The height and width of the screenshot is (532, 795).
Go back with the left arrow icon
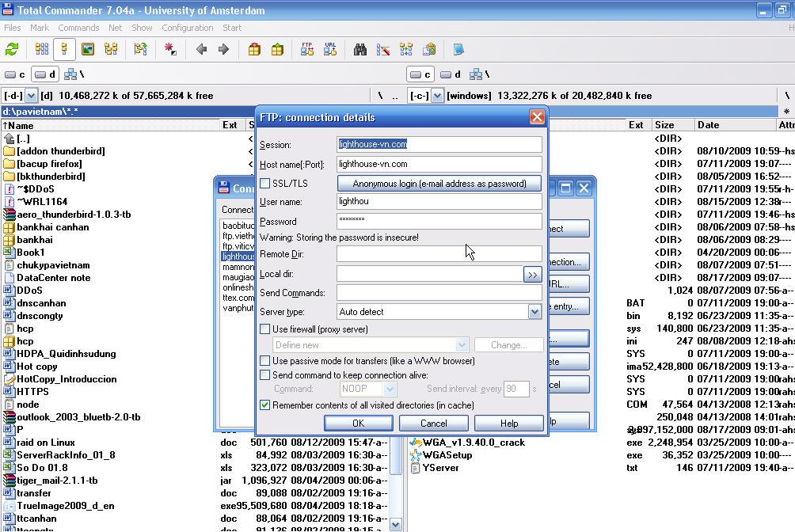pyautogui.click(x=201, y=49)
